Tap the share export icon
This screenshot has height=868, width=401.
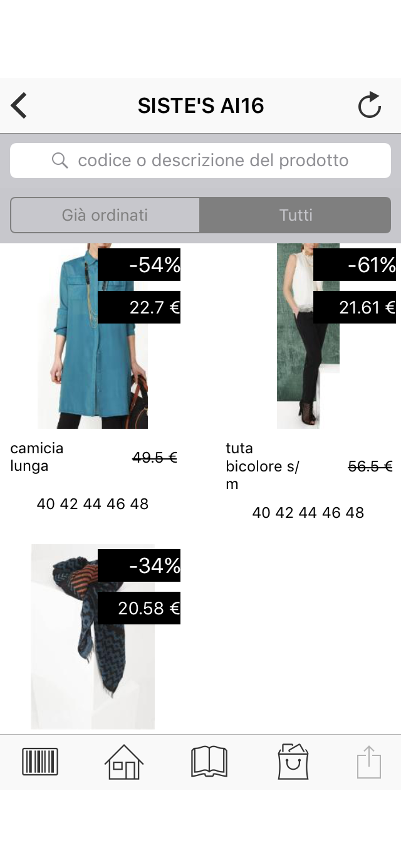(x=369, y=762)
